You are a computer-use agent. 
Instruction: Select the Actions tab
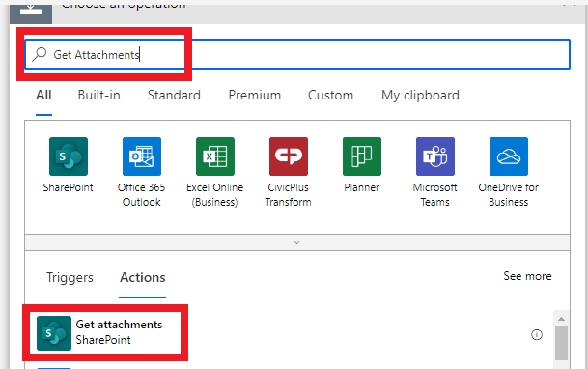pyautogui.click(x=143, y=277)
